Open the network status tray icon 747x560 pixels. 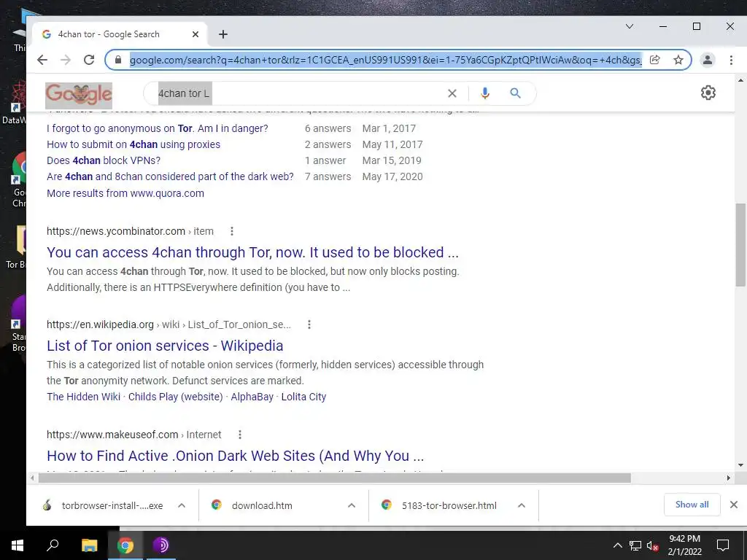pos(635,545)
